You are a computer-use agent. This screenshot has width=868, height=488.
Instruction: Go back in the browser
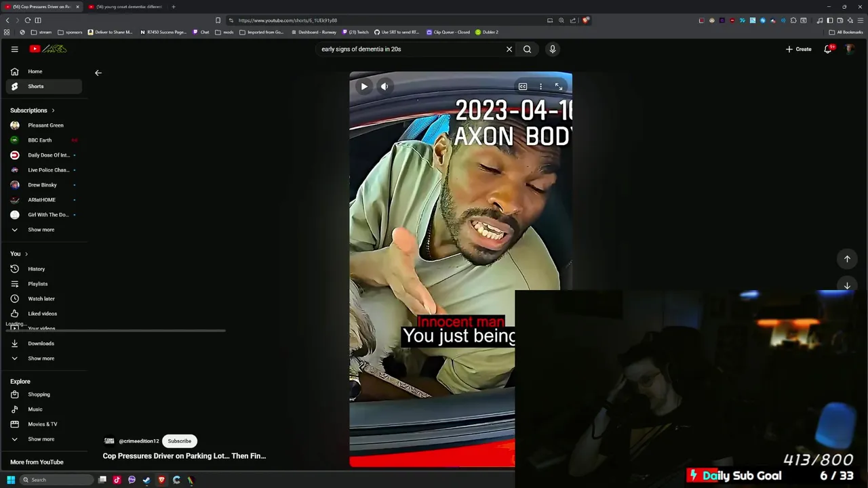(7, 20)
